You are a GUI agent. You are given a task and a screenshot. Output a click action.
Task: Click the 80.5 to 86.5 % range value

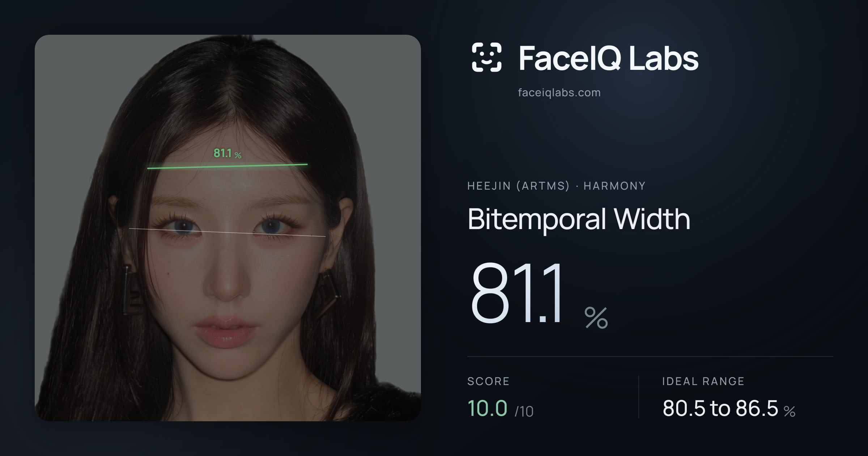coord(729,409)
